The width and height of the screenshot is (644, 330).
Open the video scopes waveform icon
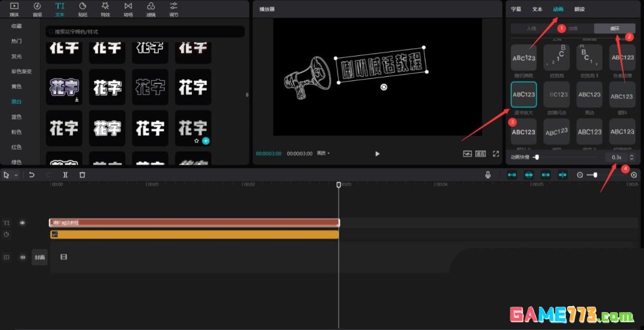(467, 154)
